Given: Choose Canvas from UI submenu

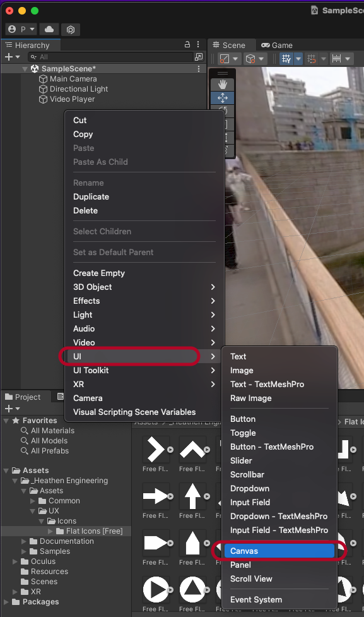Looking at the screenshot, I should coord(279,551).
